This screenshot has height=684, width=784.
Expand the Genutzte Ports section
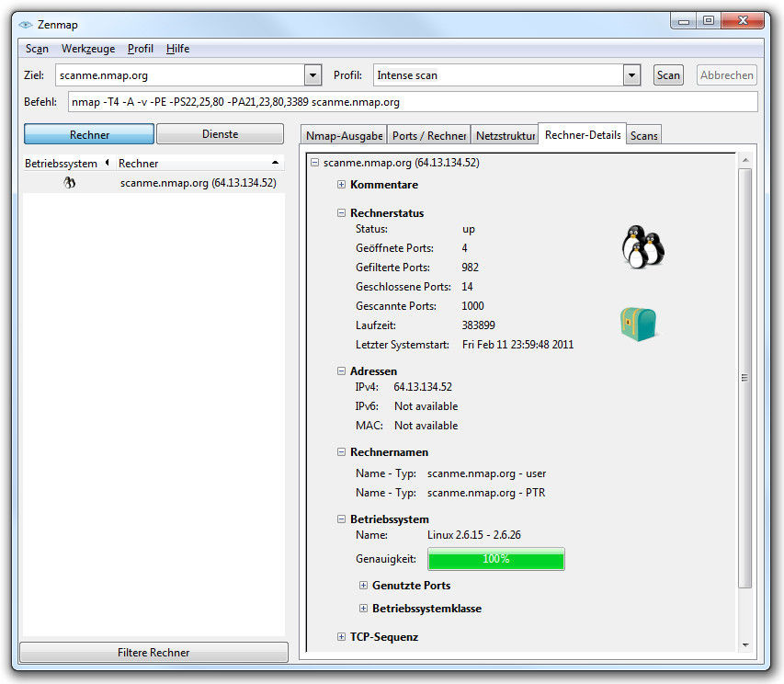pyautogui.click(x=363, y=585)
